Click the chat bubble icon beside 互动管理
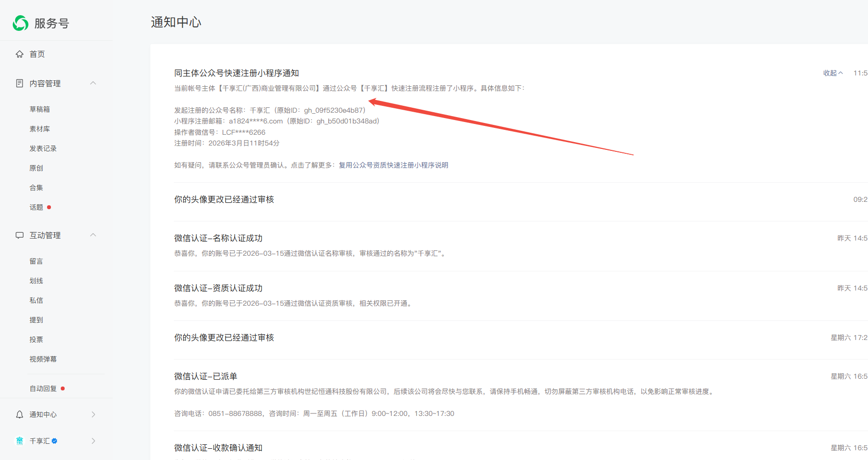868x460 pixels. 20,235
